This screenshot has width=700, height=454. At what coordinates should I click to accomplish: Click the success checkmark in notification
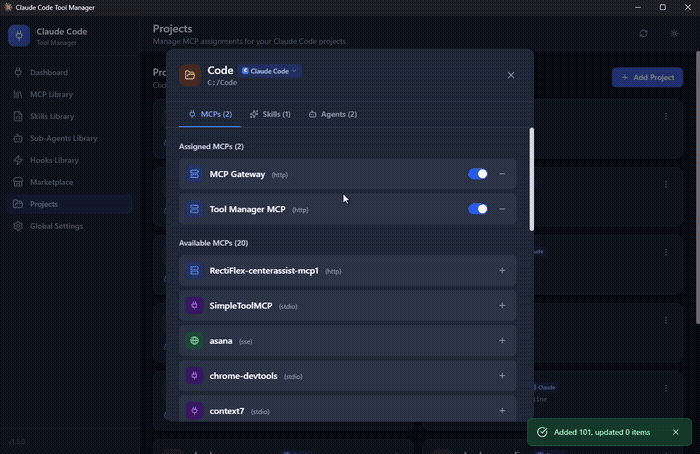tap(542, 432)
